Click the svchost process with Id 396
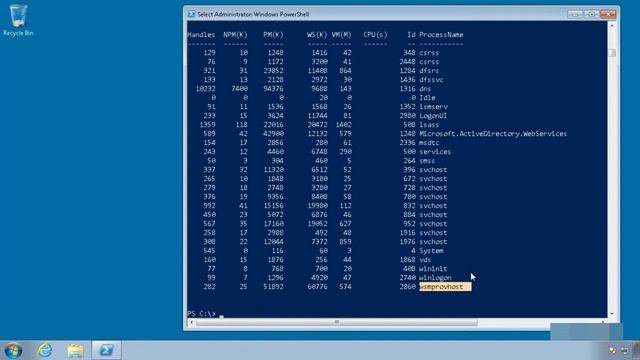 pos(433,169)
